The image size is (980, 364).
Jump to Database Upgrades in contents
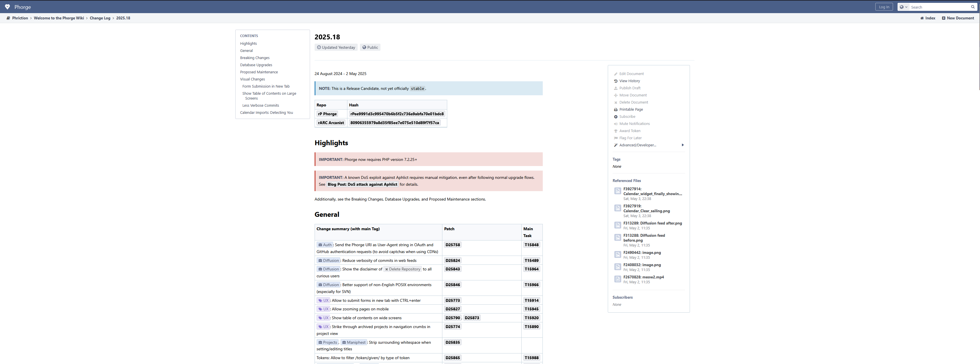(x=256, y=65)
